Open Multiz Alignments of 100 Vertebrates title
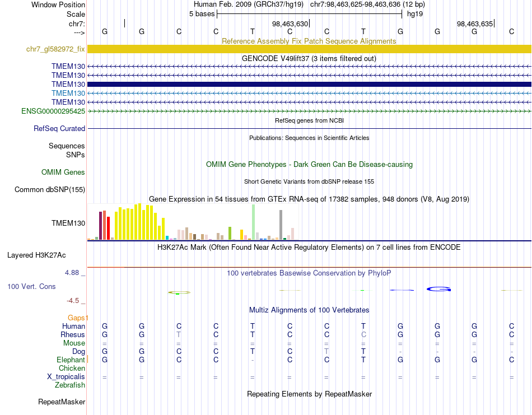The height and width of the screenshot is (415, 532). (x=309, y=310)
